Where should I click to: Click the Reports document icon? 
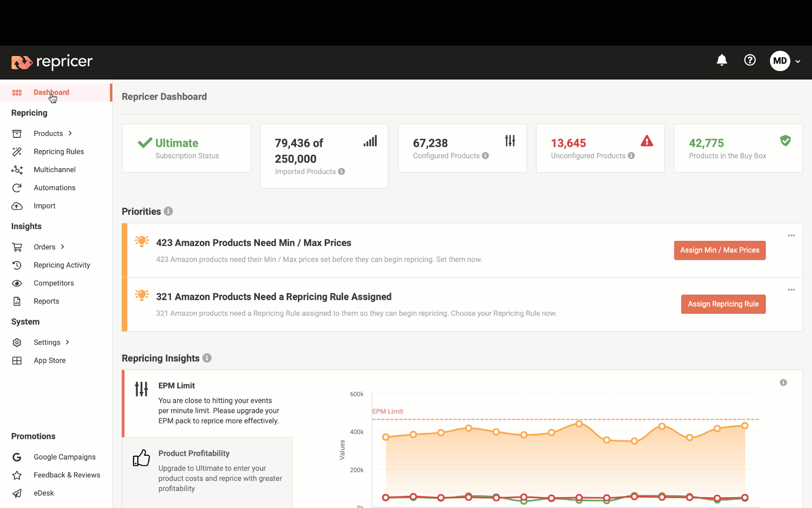(17, 302)
